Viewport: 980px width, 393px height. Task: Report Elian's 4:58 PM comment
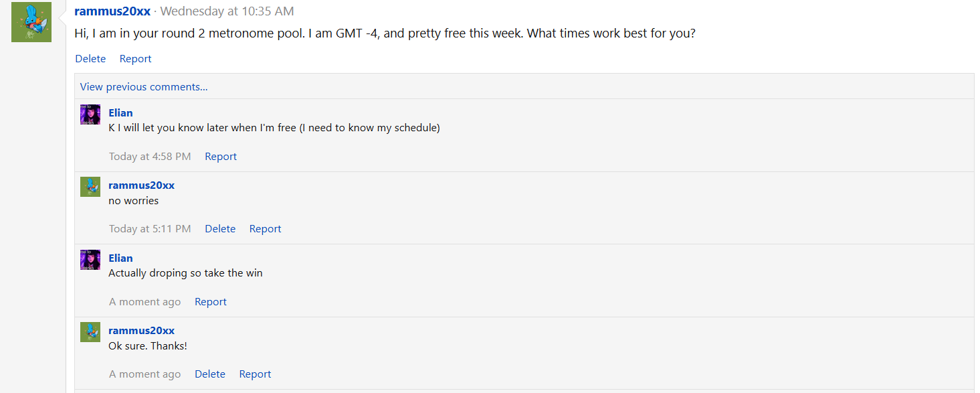tap(221, 157)
